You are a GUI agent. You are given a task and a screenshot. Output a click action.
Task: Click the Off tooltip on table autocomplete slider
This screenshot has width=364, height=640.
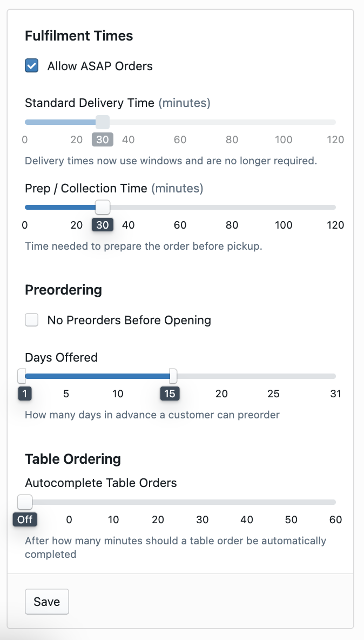pyautogui.click(x=25, y=520)
